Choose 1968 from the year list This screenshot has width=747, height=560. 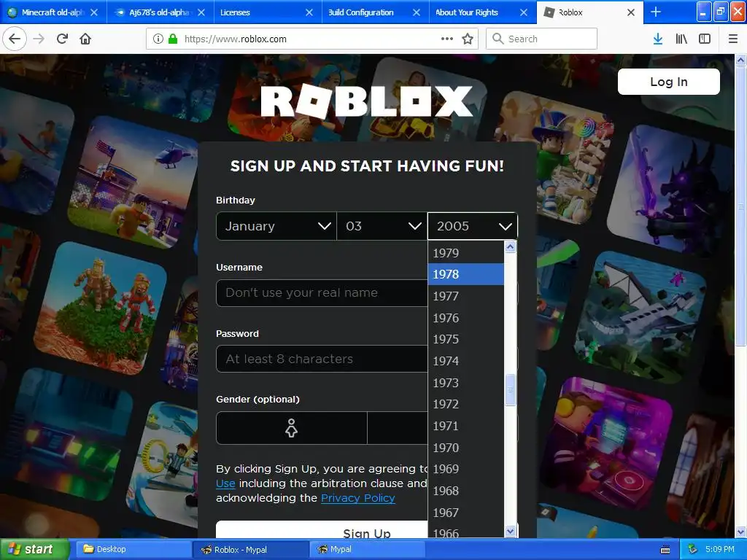click(x=466, y=491)
